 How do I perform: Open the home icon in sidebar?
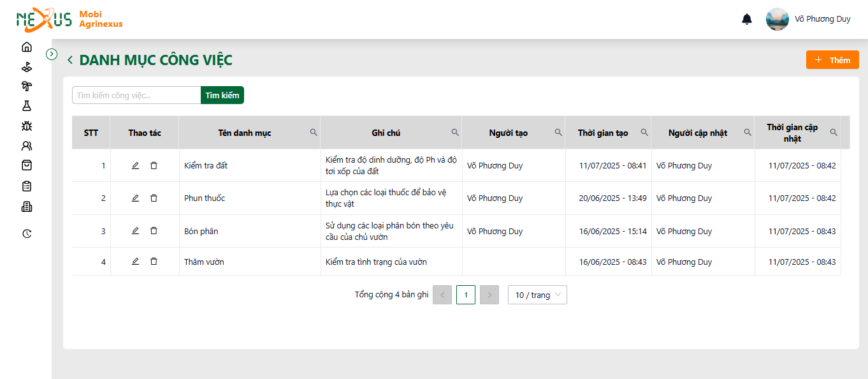(x=26, y=47)
